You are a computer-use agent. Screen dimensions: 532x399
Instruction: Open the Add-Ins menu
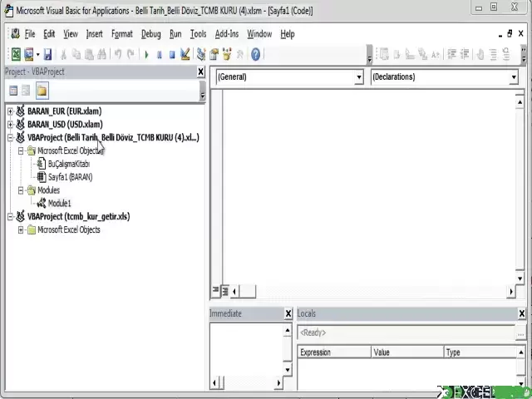(227, 34)
